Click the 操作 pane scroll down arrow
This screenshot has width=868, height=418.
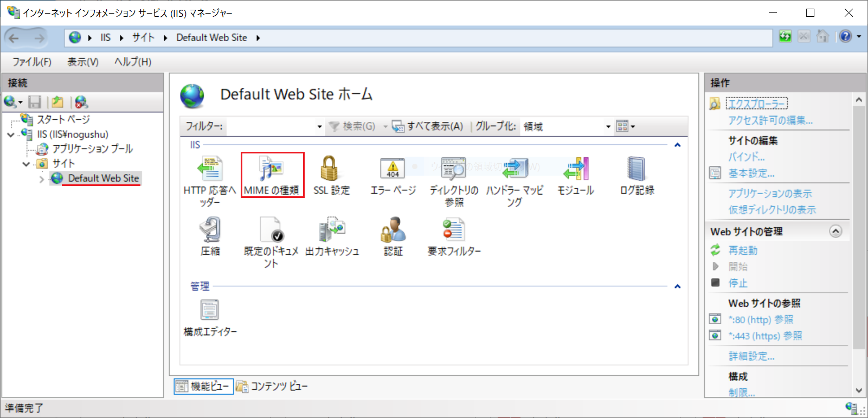[859, 390]
